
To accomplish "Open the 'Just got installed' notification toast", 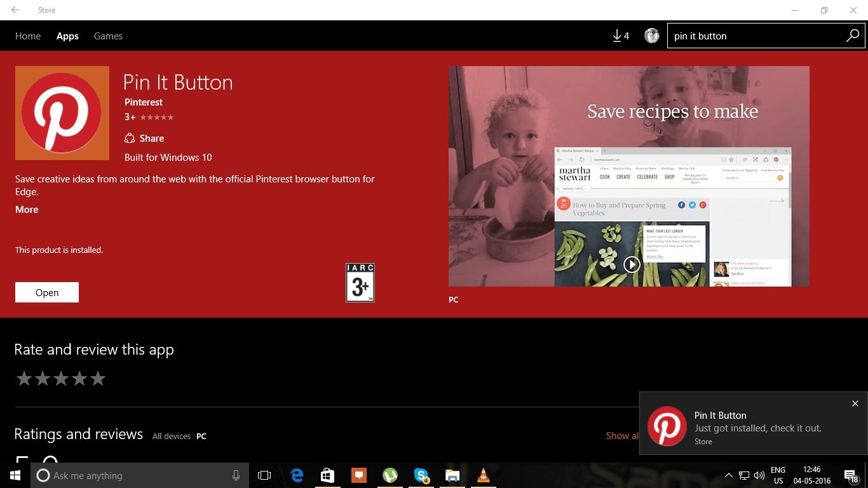I will coord(754,424).
